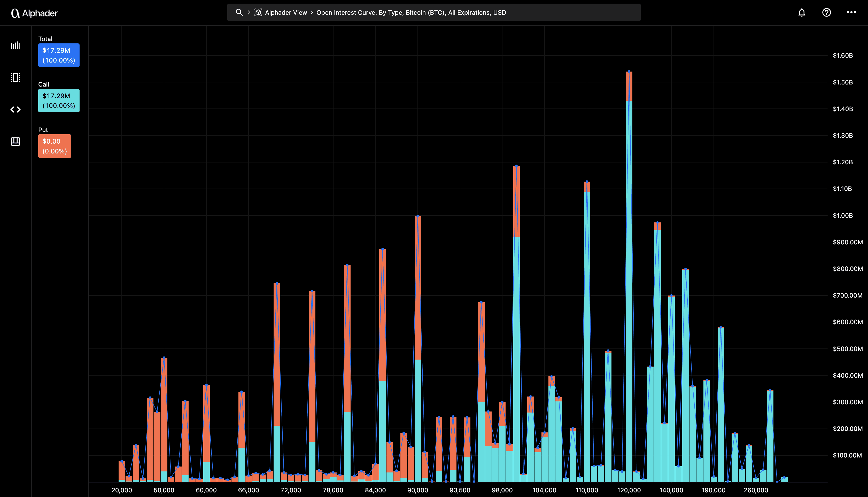Click the 72,000 x-axis strike label
This screenshot has width=868, height=497.
click(x=291, y=490)
